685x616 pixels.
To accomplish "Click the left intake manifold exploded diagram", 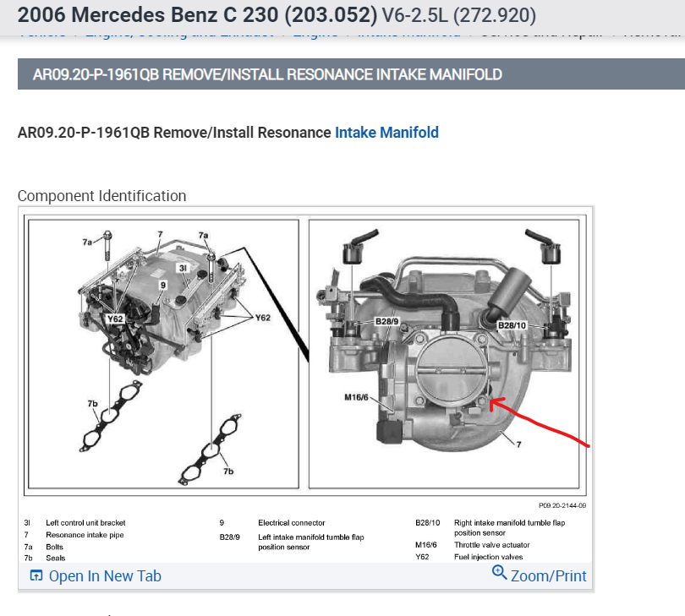I will tap(163, 354).
